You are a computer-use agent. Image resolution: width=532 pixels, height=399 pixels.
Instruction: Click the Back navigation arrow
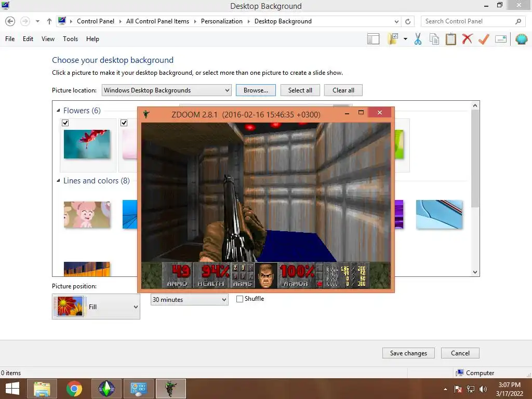click(x=10, y=21)
